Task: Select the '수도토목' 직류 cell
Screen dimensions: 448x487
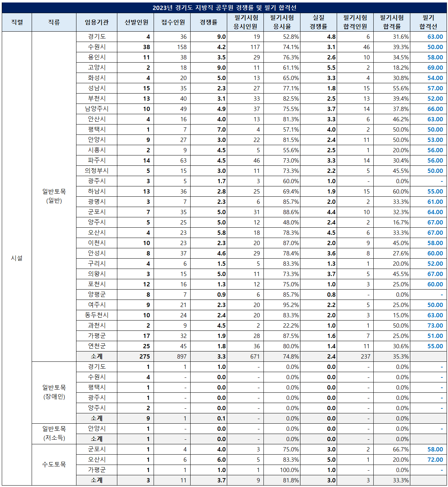Action: click(54, 465)
